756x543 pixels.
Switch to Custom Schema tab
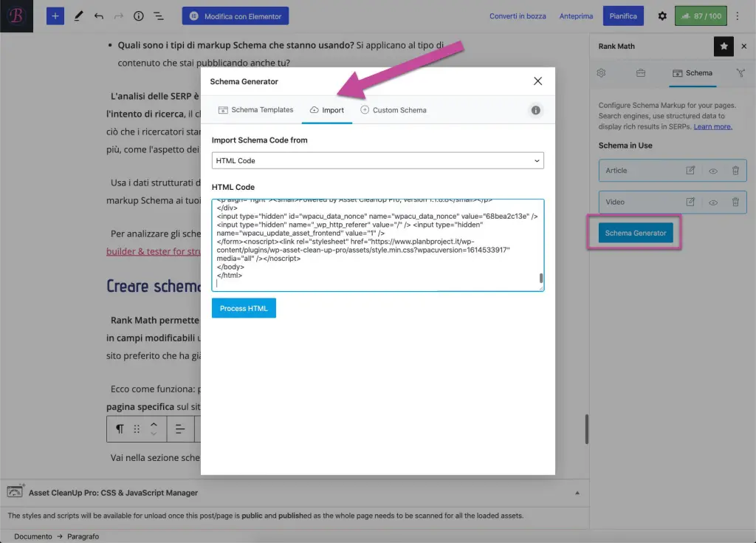click(x=394, y=109)
